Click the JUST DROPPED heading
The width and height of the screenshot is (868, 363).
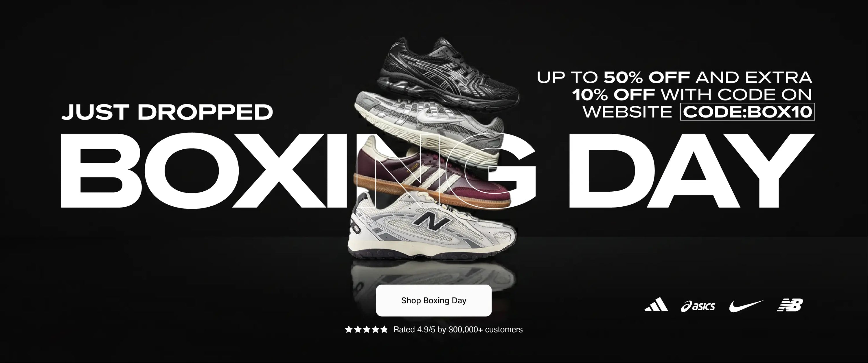pos(167,112)
